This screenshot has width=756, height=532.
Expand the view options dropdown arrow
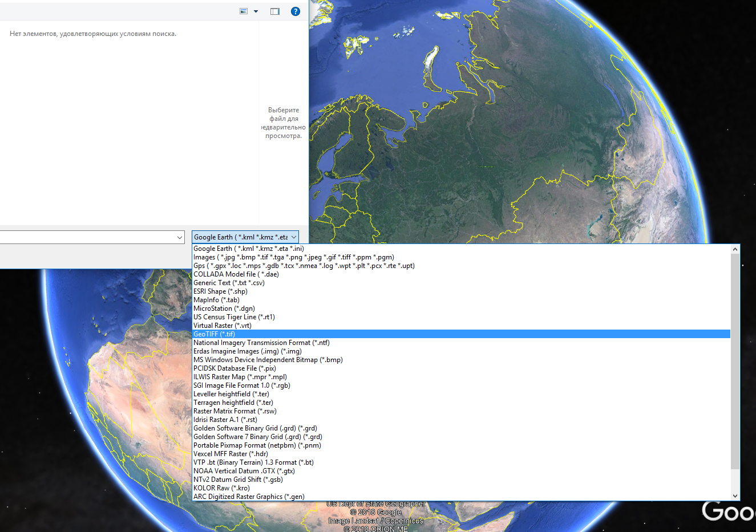click(x=256, y=11)
